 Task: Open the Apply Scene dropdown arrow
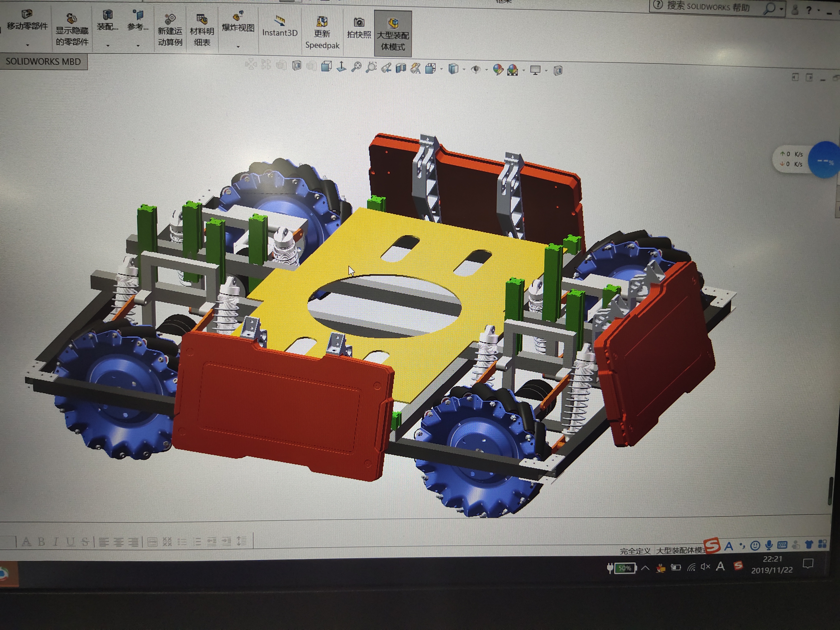click(x=524, y=70)
